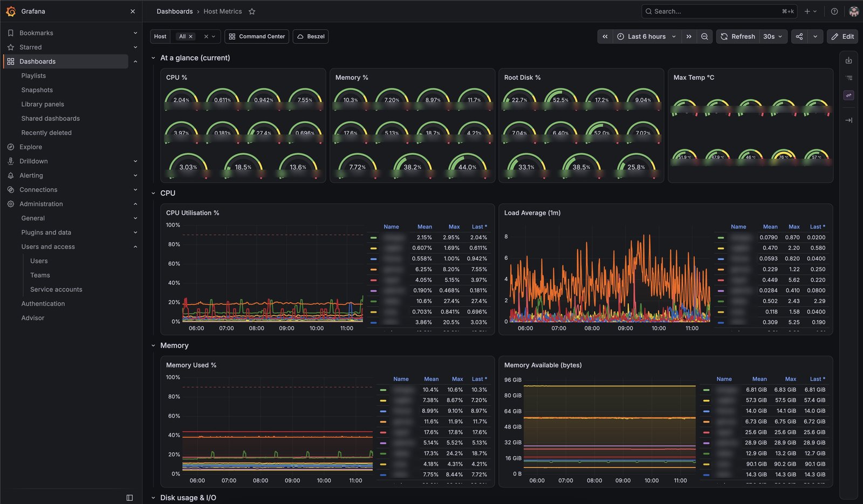This screenshot has height=504, width=863.
Task: Collapse the Memory dashboard row
Action: pos(153,346)
